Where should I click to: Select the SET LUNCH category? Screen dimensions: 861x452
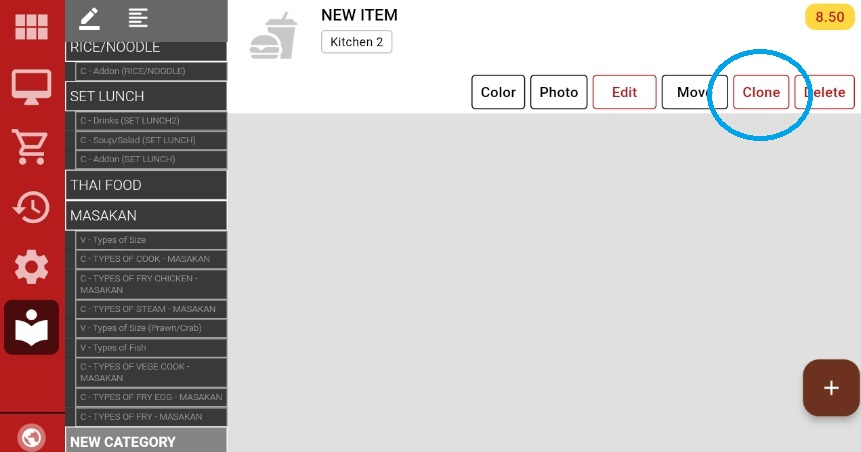[x=146, y=96]
